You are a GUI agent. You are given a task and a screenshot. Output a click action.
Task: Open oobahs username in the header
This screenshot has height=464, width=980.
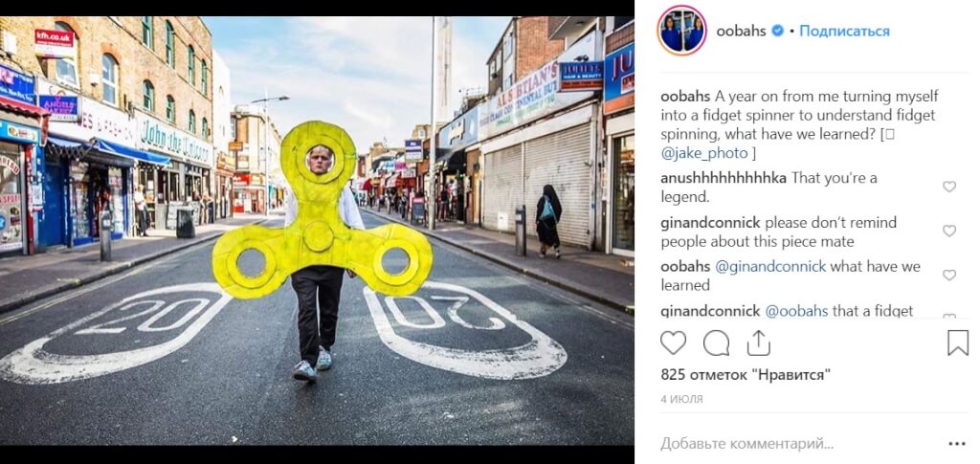[742, 31]
